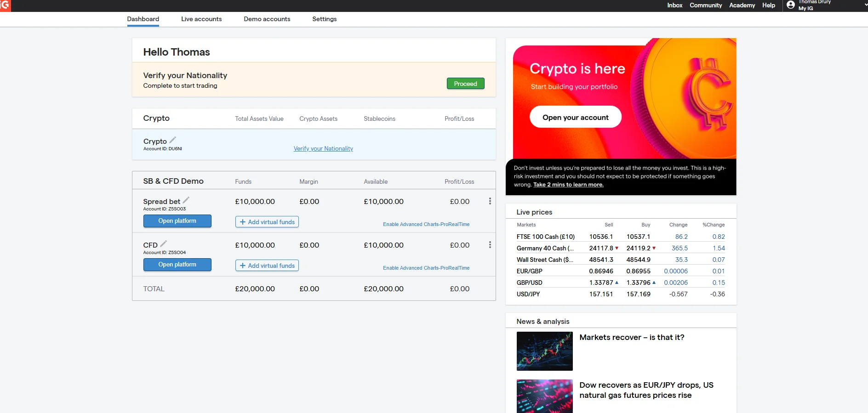Open Markets recover article thumbnail

(x=545, y=351)
